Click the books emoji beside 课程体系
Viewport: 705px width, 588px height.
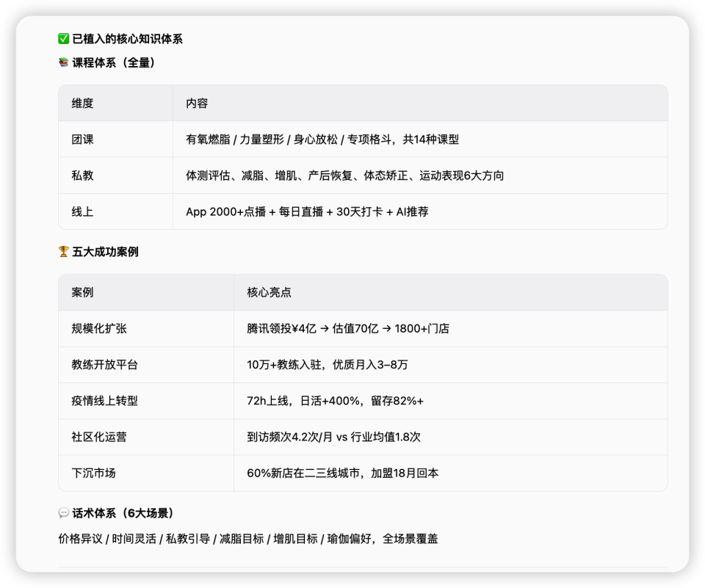point(63,62)
